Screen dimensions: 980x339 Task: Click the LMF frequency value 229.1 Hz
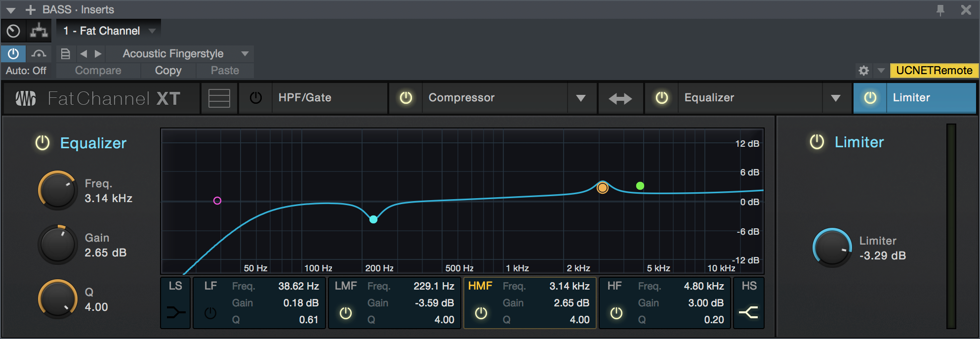click(434, 286)
